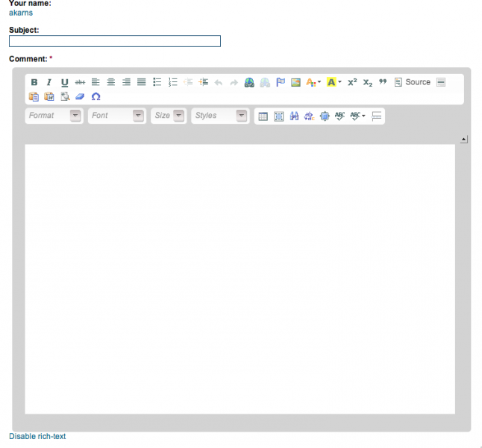Viewport: 482px width, 448px height.
Task: Use the eraser to remove formatting
Action: [x=81, y=96]
